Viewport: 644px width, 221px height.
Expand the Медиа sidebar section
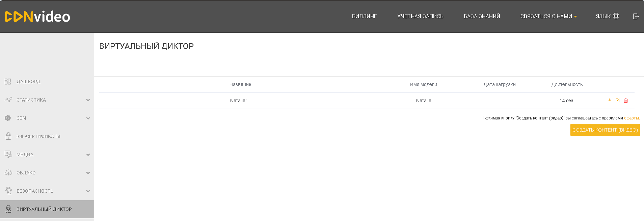coord(88,155)
